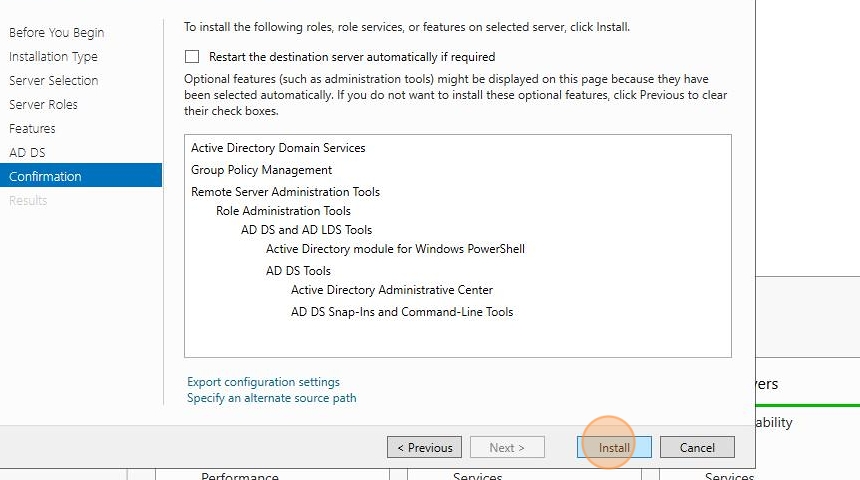Open the AD DS wizard step
Image resolution: width=860 pixels, height=480 pixels.
pos(27,153)
